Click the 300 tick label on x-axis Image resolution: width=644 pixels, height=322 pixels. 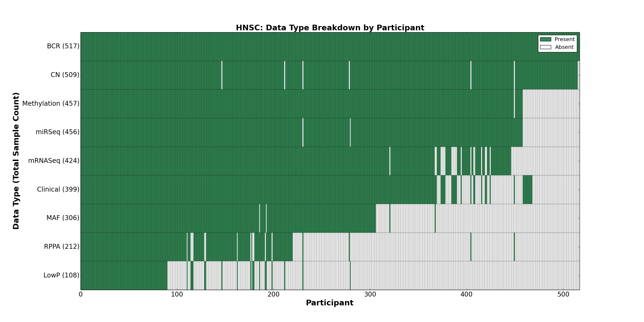click(x=370, y=295)
